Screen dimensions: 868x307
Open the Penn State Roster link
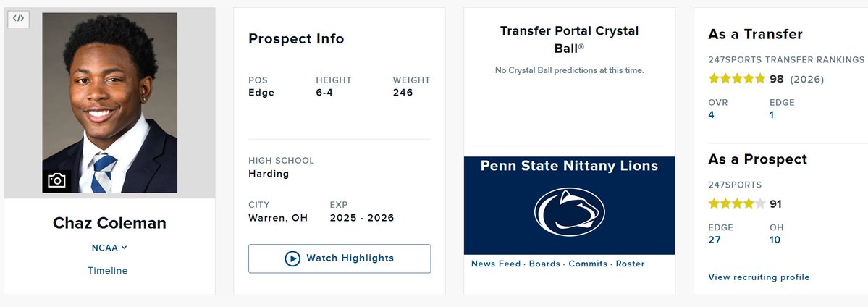[x=630, y=264]
